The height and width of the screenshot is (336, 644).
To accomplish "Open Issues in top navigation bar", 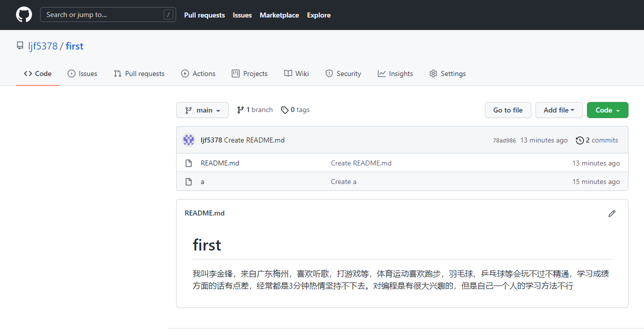I will click(242, 15).
